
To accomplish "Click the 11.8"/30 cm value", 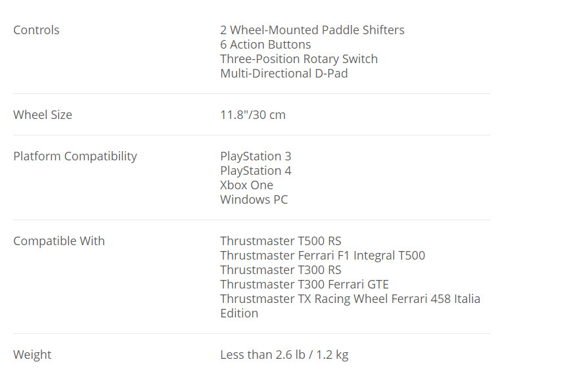I will [253, 115].
